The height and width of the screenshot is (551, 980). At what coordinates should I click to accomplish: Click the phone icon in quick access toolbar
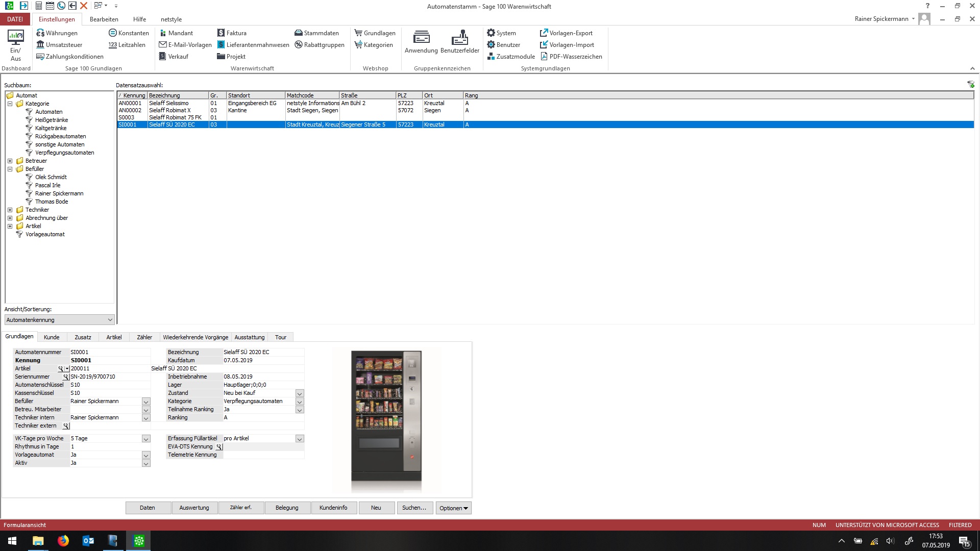point(61,6)
